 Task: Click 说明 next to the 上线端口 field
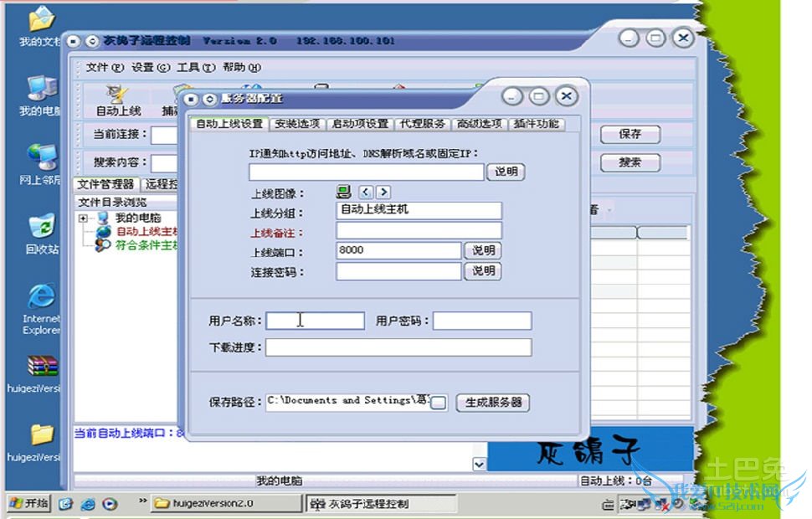tap(483, 250)
